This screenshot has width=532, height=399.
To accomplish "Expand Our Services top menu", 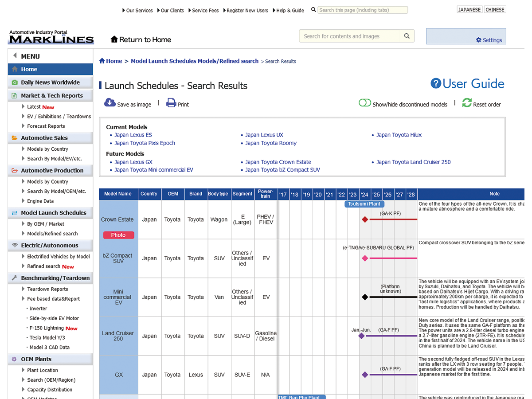I will tap(137, 10).
